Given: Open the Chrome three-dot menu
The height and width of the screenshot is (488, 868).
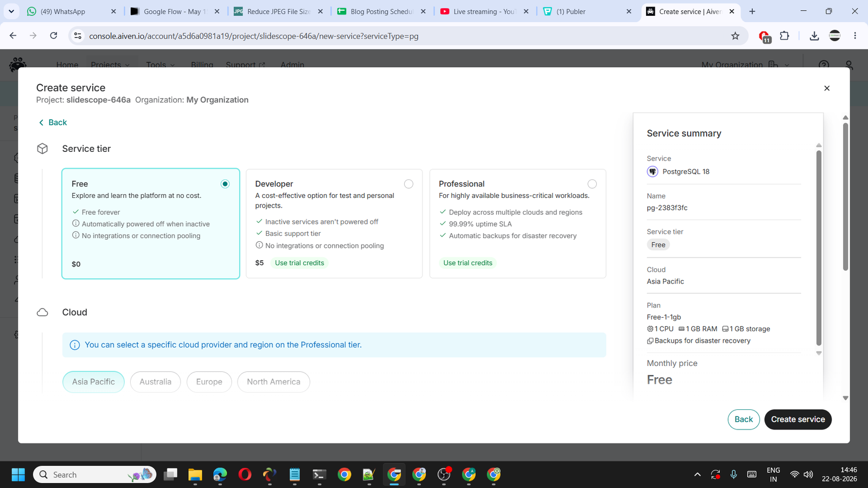Looking at the screenshot, I should click(855, 36).
